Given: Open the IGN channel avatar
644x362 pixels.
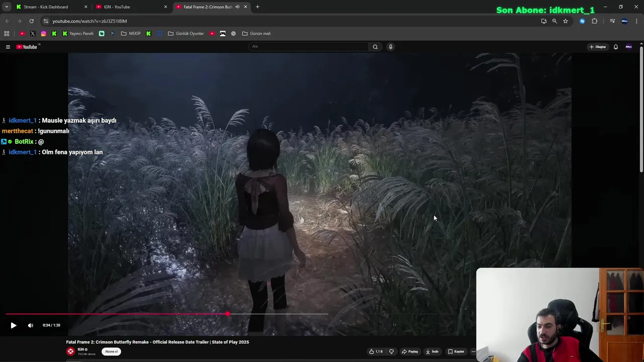Looking at the screenshot, I should [70, 351].
